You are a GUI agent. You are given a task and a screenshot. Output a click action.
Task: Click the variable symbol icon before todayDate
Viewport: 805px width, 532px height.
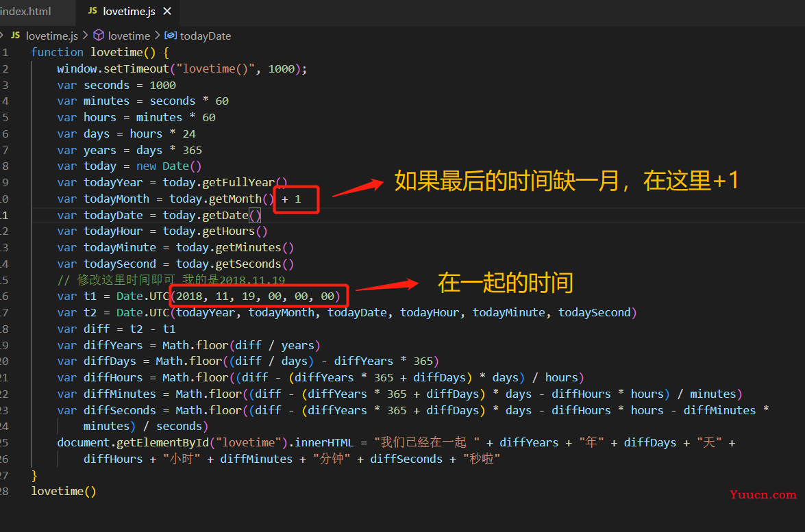171,36
